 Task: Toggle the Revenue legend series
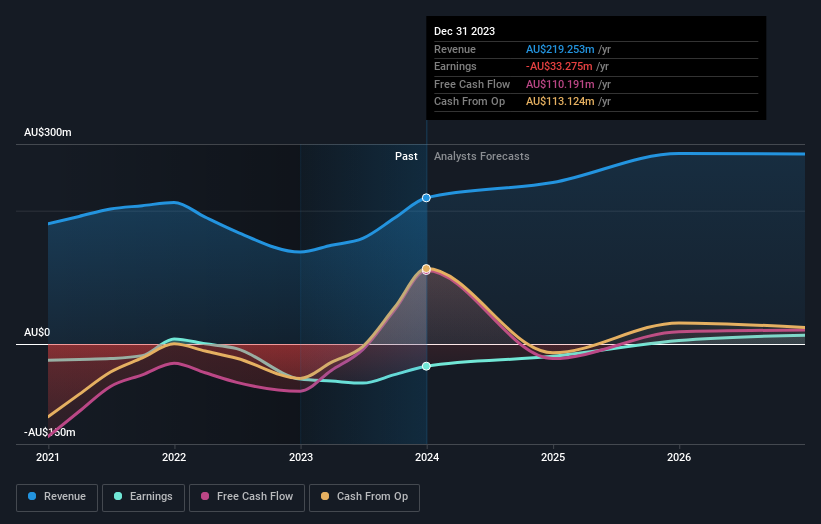tap(57, 497)
